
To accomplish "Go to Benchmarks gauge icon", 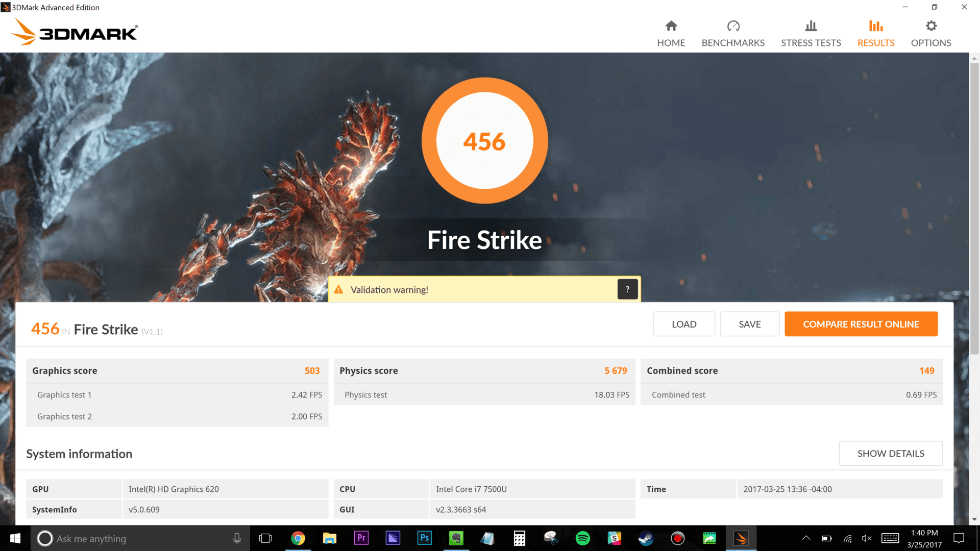I will pyautogui.click(x=733, y=27).
